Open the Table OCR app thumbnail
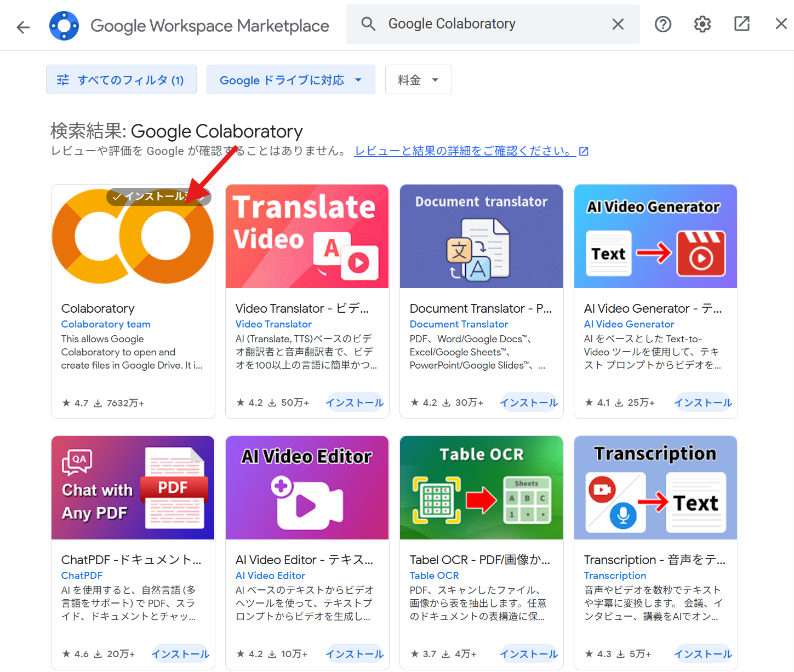794x672 pixels. (481, 487)
